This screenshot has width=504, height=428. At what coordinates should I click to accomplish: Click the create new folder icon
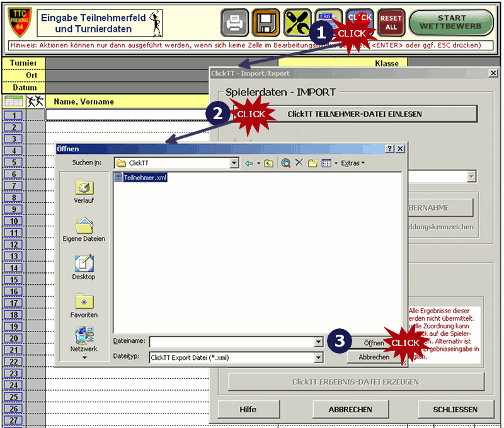(x=312, y=163)
